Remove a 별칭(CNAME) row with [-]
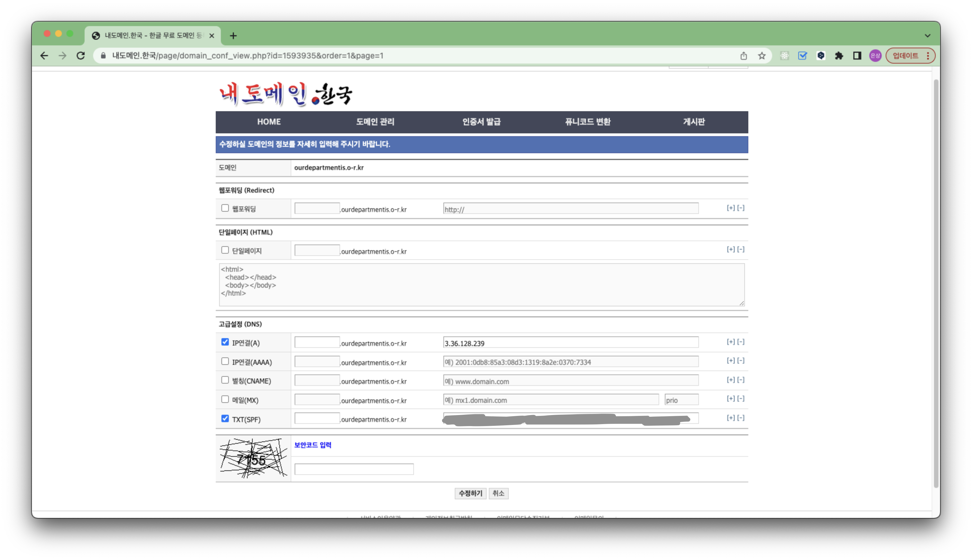 click(x=741, y=380)
